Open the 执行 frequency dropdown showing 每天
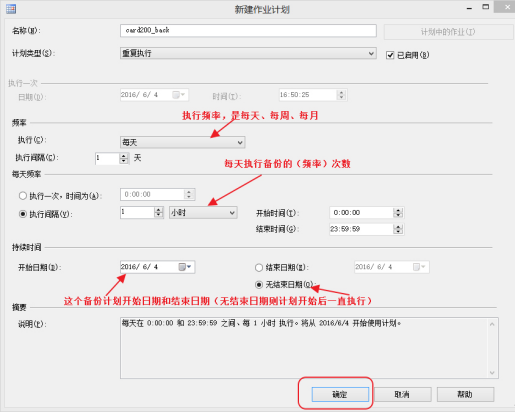Screen dimensions: 515x412 click(x=182, y=142)
